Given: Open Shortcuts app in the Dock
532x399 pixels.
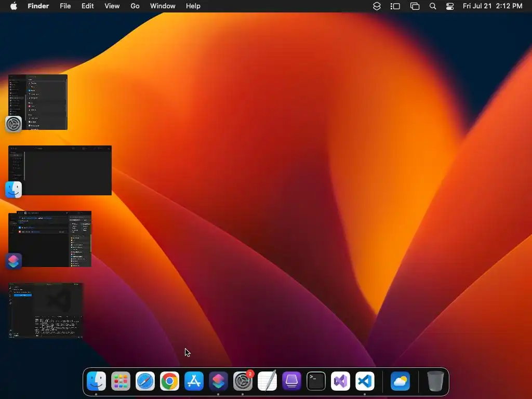Looking at the screenshot, I should click(x=218, y=381).
